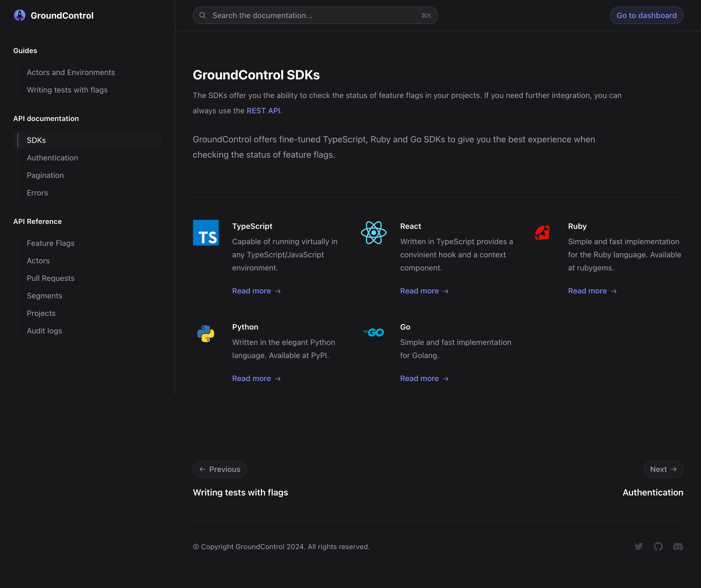Click the Previous button

pos(220,469)
